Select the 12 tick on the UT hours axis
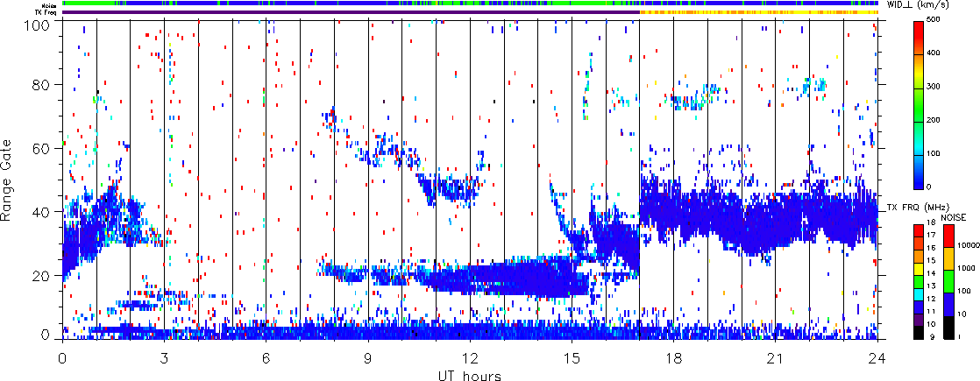Screen dimensions: 980x381 click(470, 358)
